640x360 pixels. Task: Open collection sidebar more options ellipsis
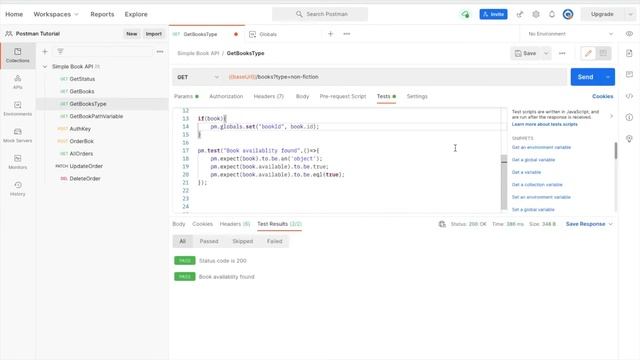coord(160,51)
